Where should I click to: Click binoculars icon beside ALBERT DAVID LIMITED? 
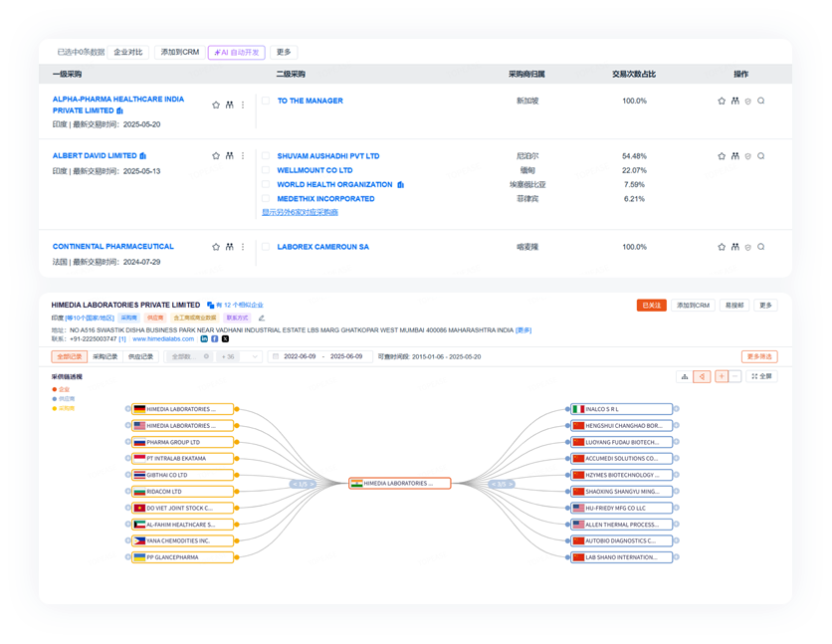229,156
